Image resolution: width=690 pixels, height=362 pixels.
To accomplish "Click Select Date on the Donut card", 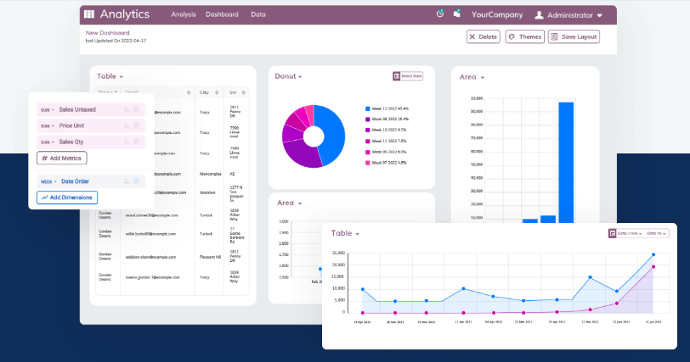I will coord(407,76).
